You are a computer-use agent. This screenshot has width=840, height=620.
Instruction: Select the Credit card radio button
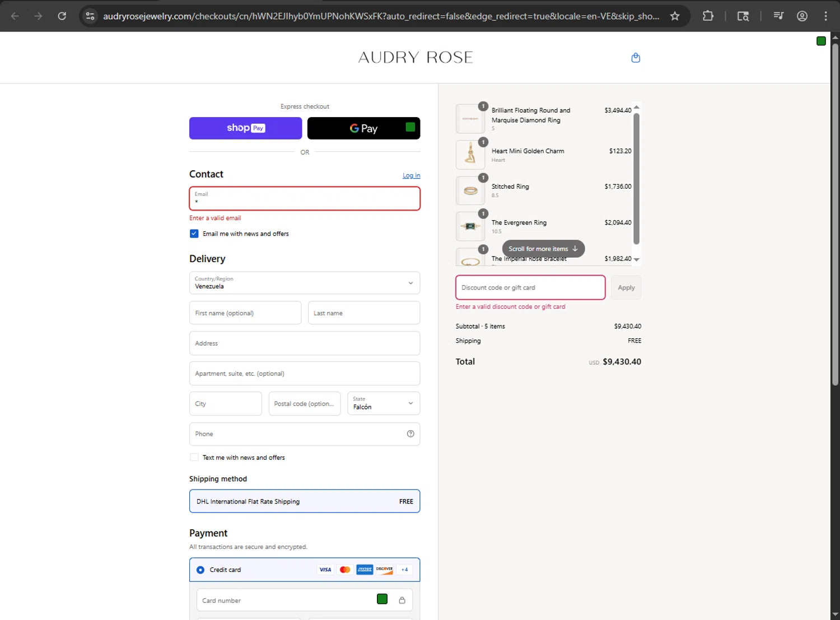(x=200, y=570)
